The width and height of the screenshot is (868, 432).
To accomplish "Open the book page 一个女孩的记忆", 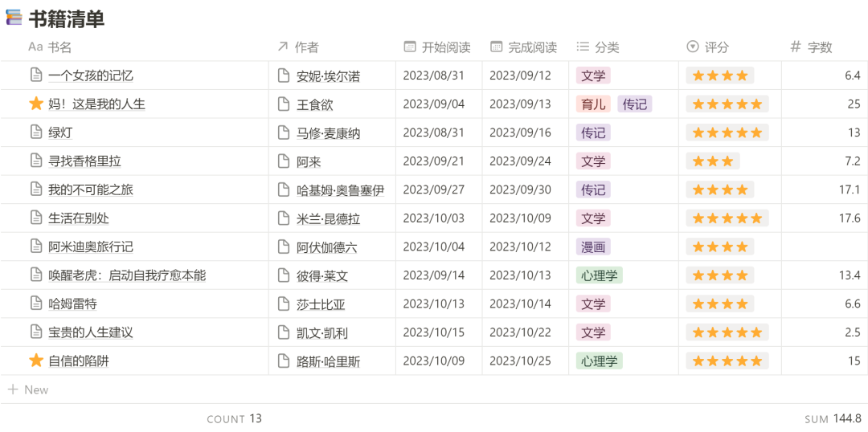I will tap(91, 75).
